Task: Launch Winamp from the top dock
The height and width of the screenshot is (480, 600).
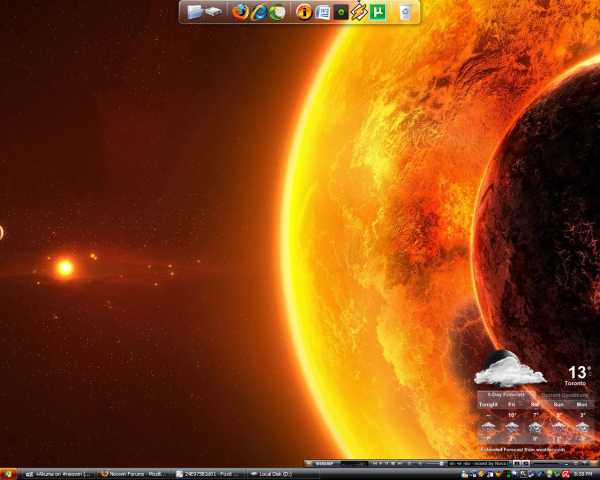Action: (359, 11)
